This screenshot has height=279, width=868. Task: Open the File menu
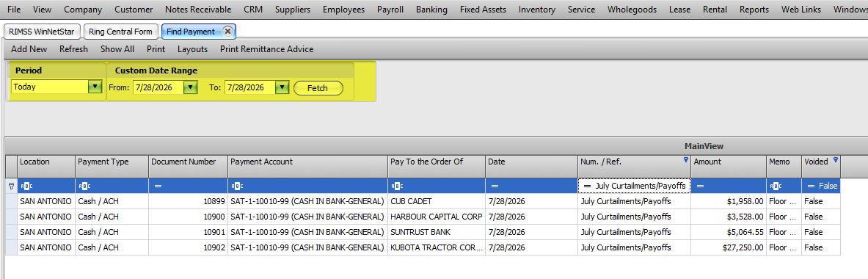(15, 10)
